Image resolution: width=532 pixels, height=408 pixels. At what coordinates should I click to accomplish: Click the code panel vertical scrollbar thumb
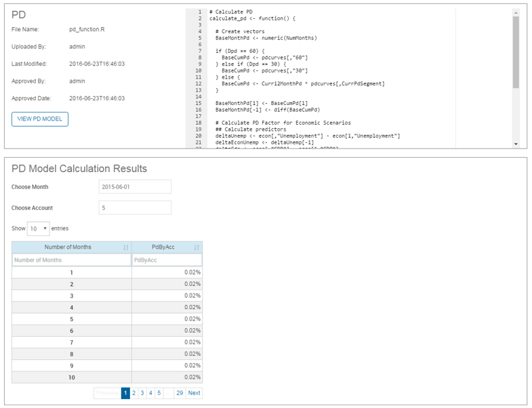point(516,51)
